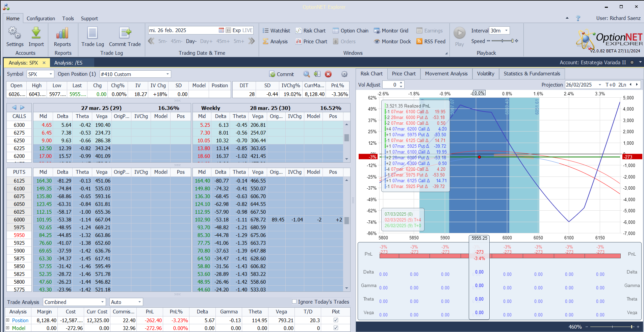Open the Trade Analysis Combined dropdown
Image resolution: width=644 pixels, height=332 pixels.
103,302
